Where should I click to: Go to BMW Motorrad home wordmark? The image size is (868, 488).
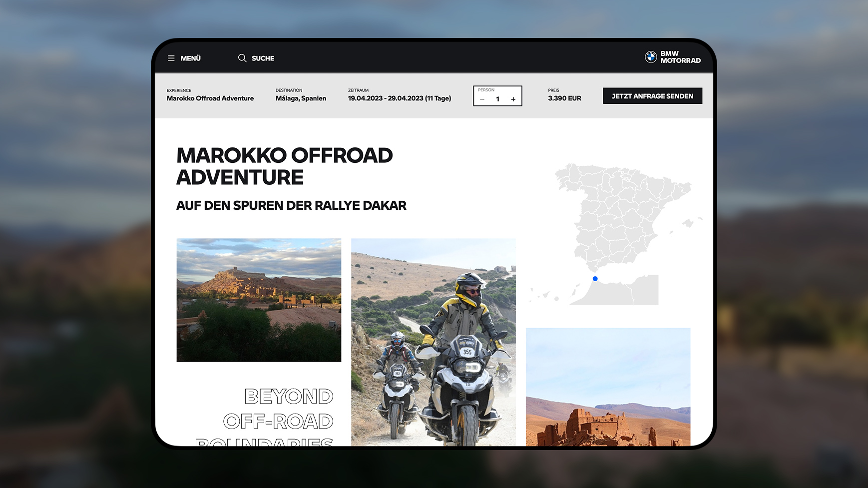pyautogui.click(x=680, y=57)
